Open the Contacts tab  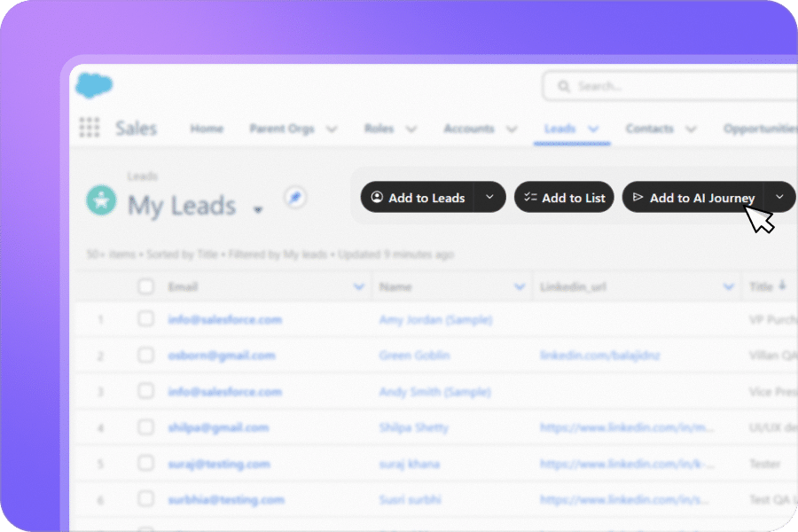[650, 129]
